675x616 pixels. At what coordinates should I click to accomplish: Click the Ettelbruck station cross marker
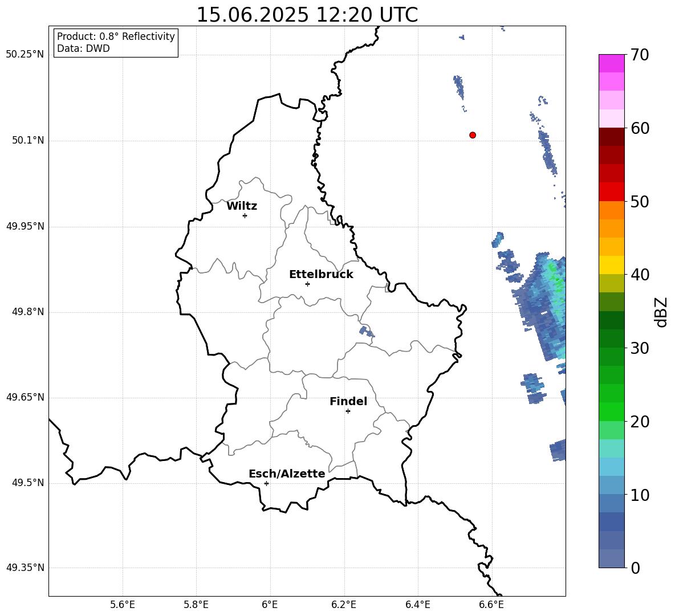(x=307, y=284)
